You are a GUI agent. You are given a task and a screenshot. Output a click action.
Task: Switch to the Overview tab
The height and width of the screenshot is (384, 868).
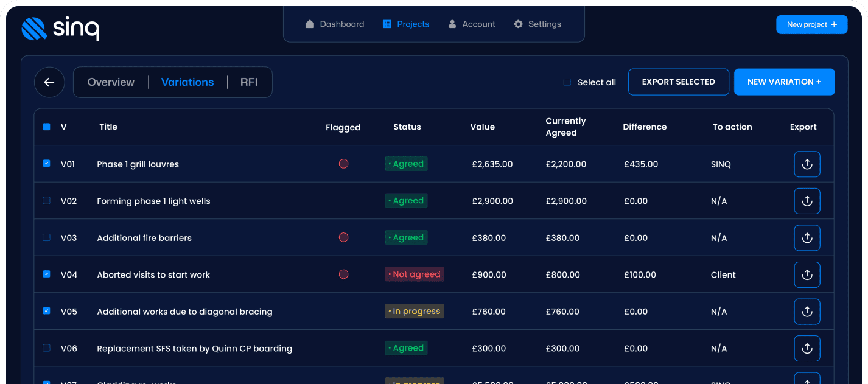[x=111, y=82]
